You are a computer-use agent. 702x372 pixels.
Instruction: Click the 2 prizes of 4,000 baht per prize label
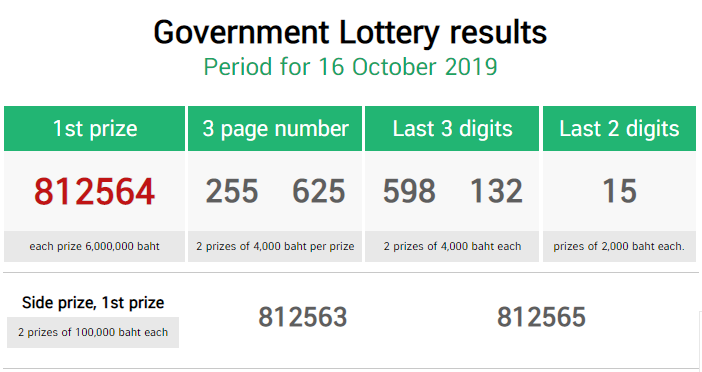click(275, 246)
